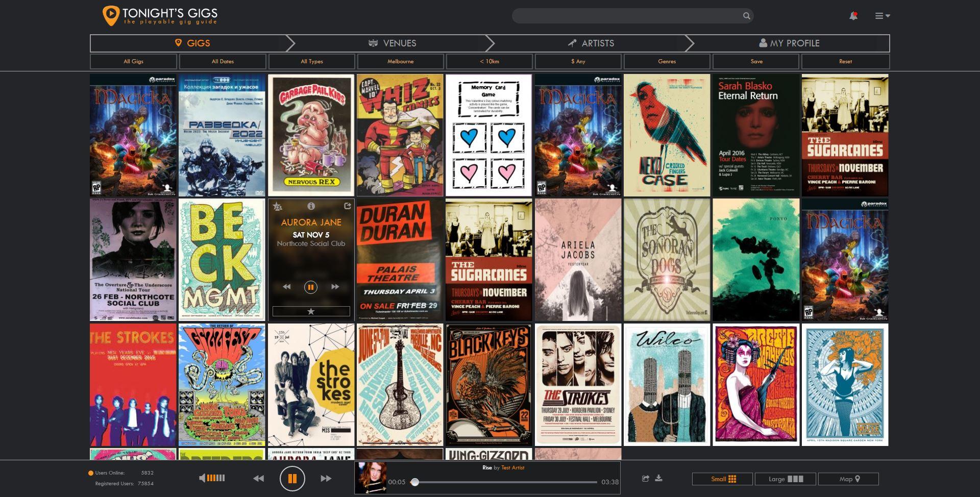This screenshot has height=497, width=980.
Task: Click Aurora Jane card's favourite-artist star icon
Action: coord(277,206)
